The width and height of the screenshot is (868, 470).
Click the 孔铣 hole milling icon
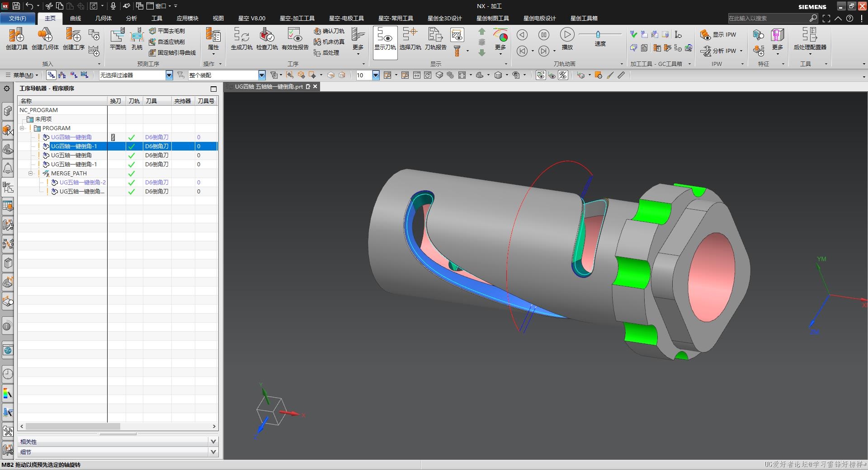coord(137,38)
